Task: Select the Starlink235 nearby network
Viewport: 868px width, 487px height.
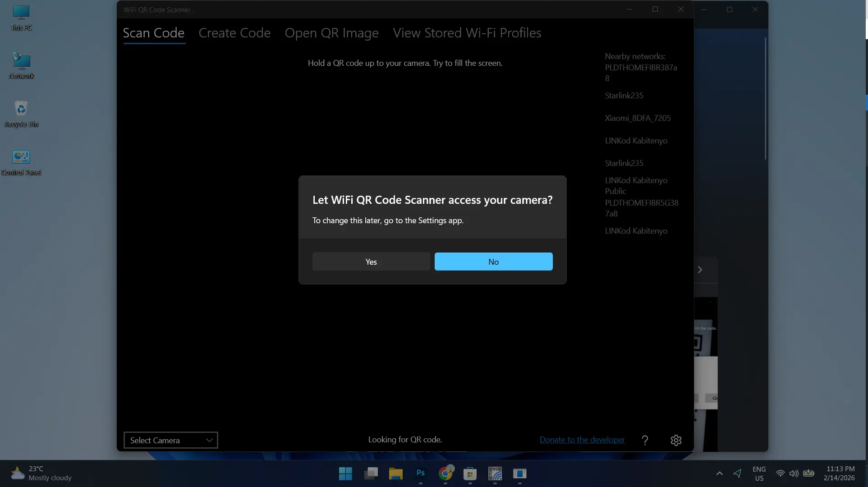Action: click(x=624, y=95)
